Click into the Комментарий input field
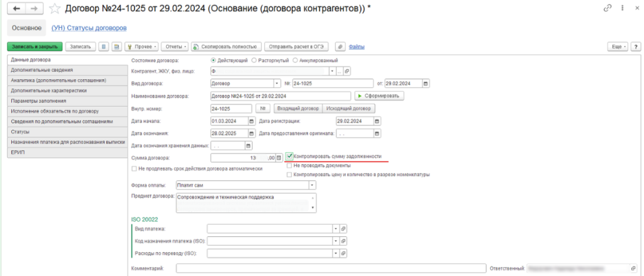 [331, 268]
